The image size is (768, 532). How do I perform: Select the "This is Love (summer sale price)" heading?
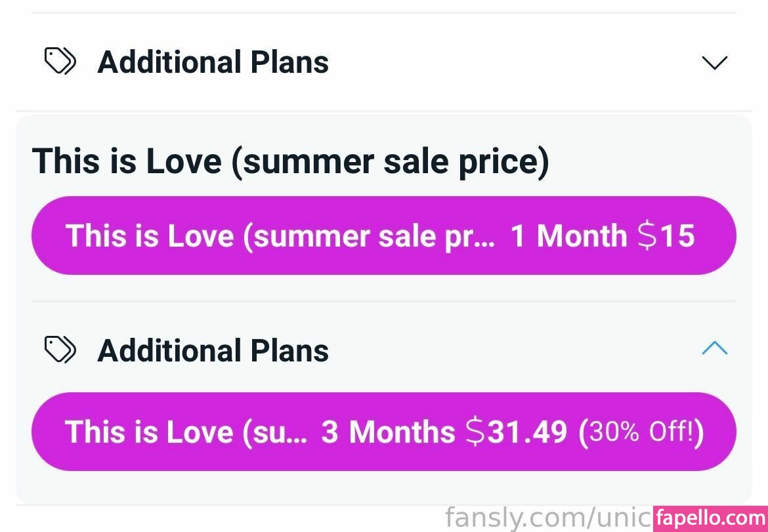[290, 161]
